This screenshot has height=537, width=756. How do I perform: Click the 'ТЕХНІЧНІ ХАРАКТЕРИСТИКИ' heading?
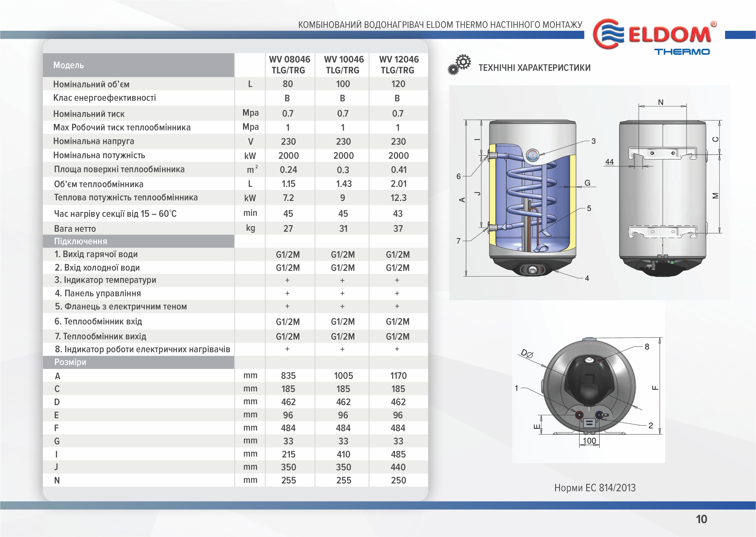click(x=534, y=68)
